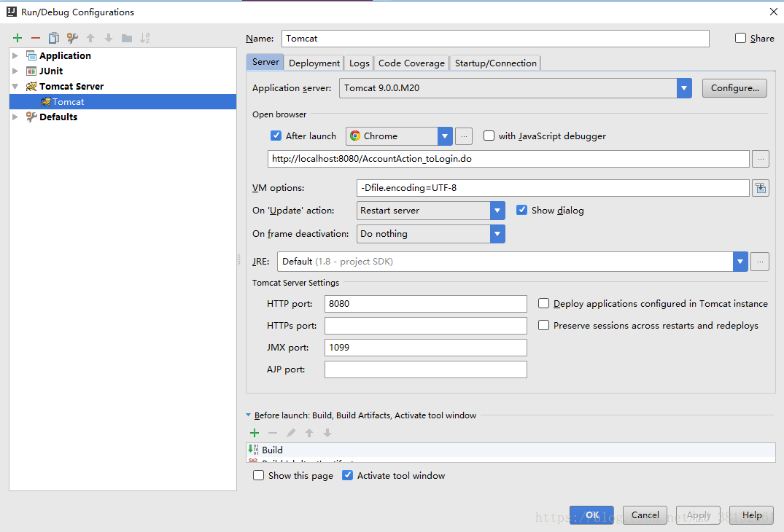Edit default configuration templates with wrench icon

[70, 37]
